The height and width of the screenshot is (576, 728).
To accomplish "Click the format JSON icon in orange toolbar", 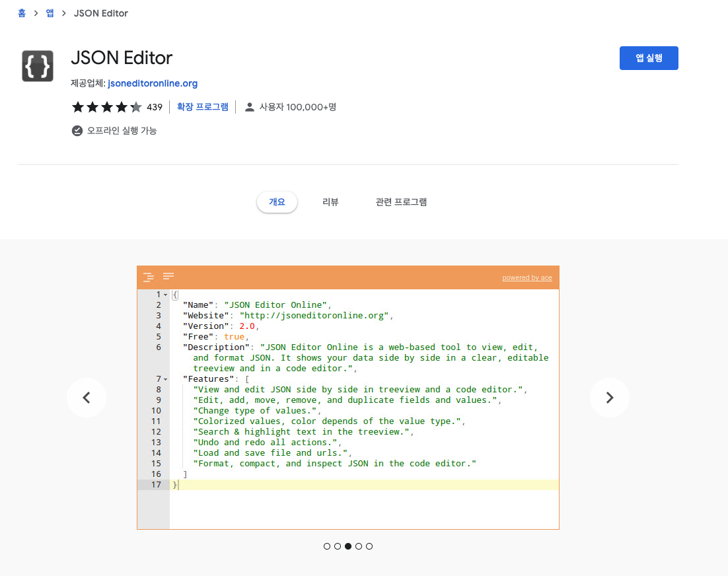I will click(x=149, y=277).
